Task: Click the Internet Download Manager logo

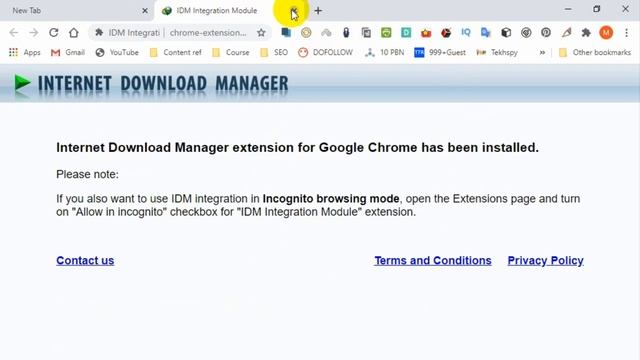Action: 151,84
